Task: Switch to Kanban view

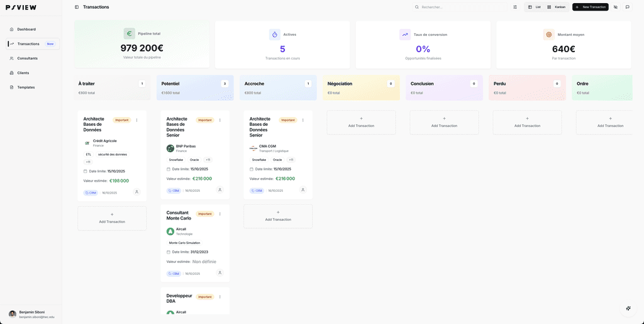Action: tap(556, 7)
